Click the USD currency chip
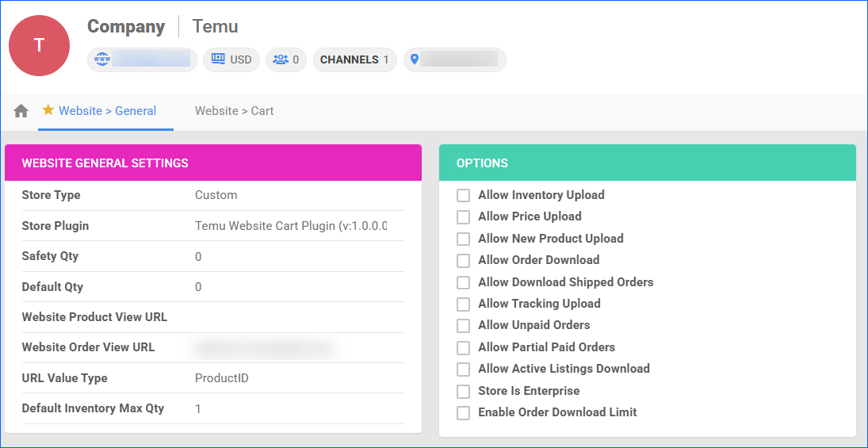 click(x=231, y=59)
